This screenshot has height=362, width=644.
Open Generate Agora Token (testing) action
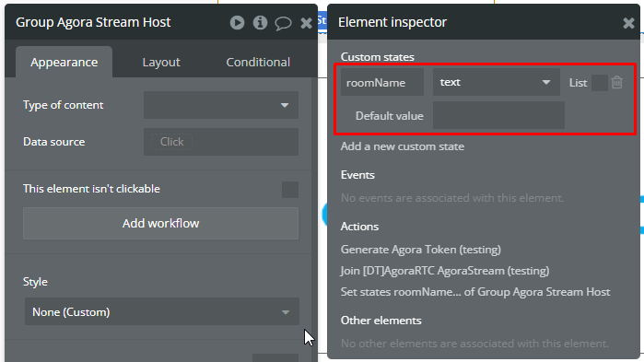click(420, 250)
